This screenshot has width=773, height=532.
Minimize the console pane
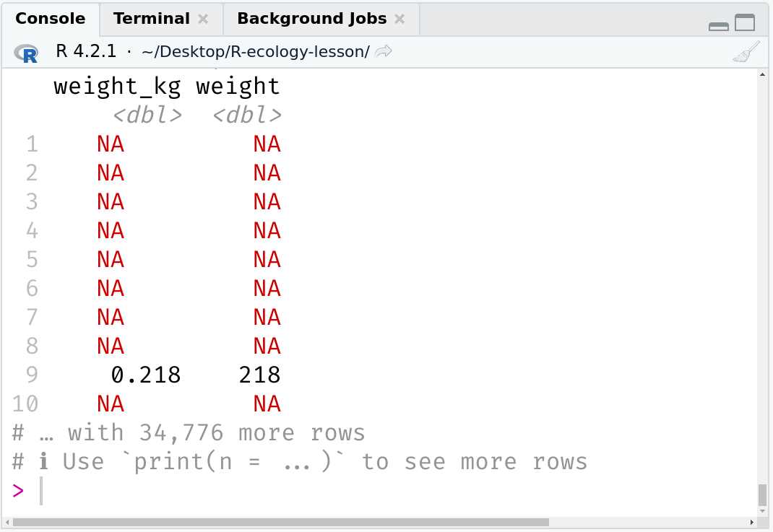(x=718, y=26)
